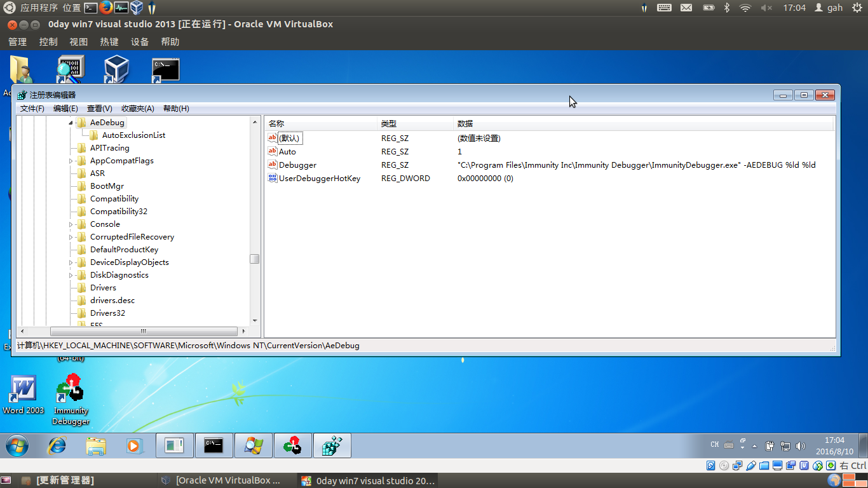Screen dimensions: 868x488
Task: Open the 应用程序 applications menu
Action: pyautogui.click(x=39, y=8)
